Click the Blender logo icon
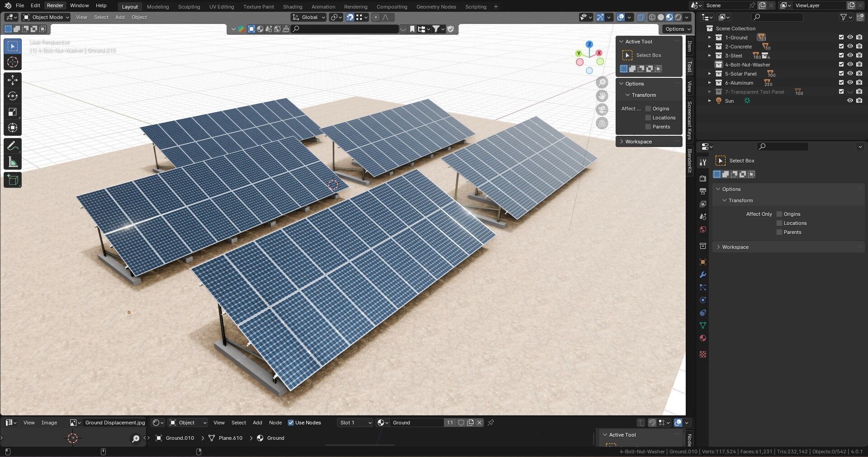Screen dimensions: 868x457 (8, 5)
